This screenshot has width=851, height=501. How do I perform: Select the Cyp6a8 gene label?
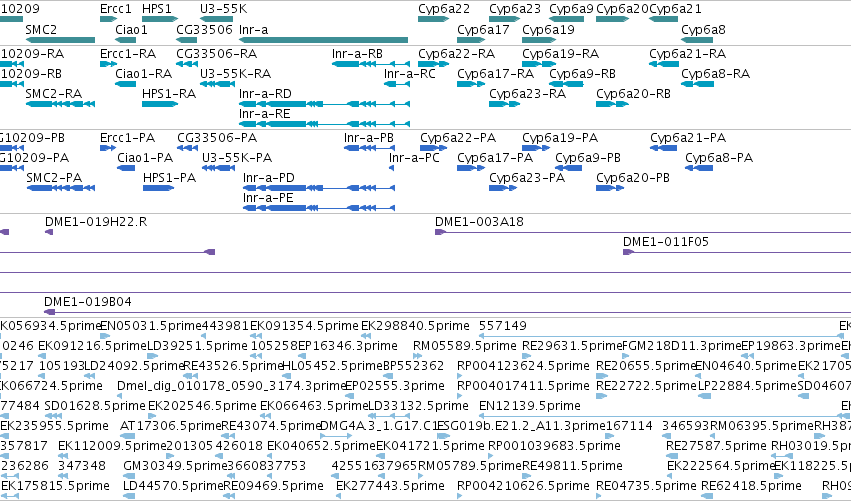pyautogui.click(x=703, y=29)
